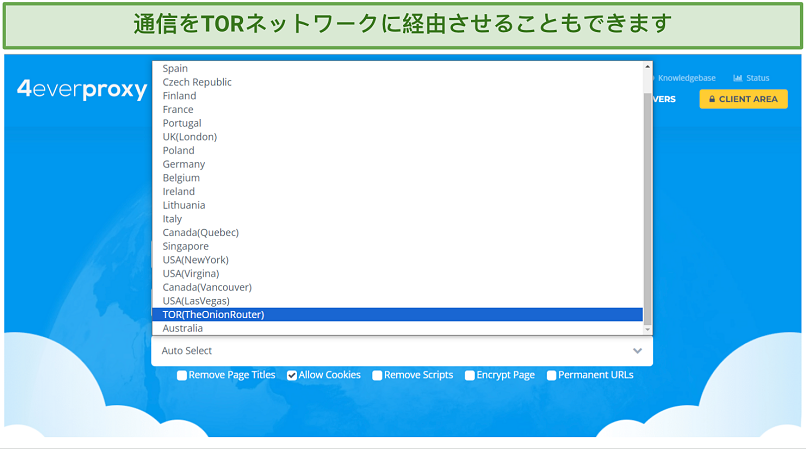Pick Ireland in the dropdown
The image size is (806, 449).
397,191
